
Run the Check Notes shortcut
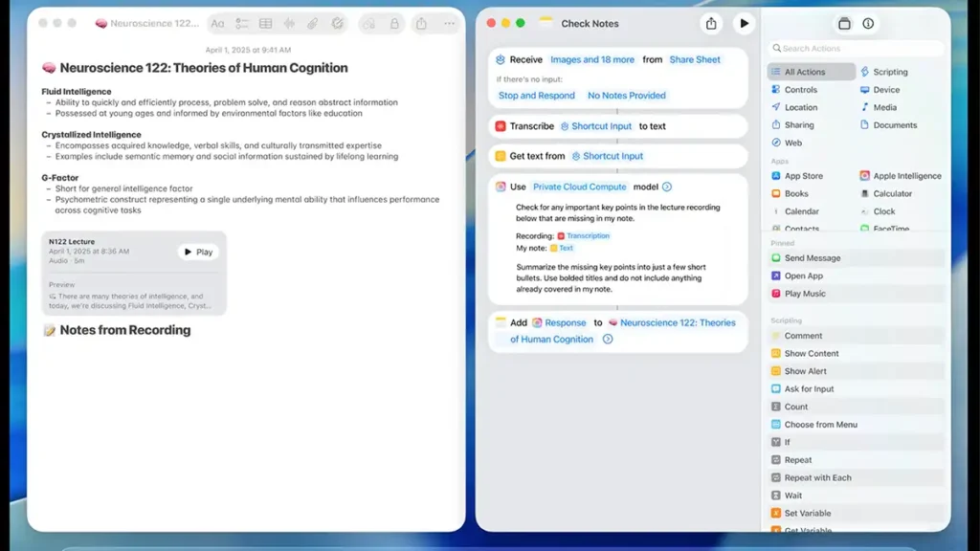744,24
